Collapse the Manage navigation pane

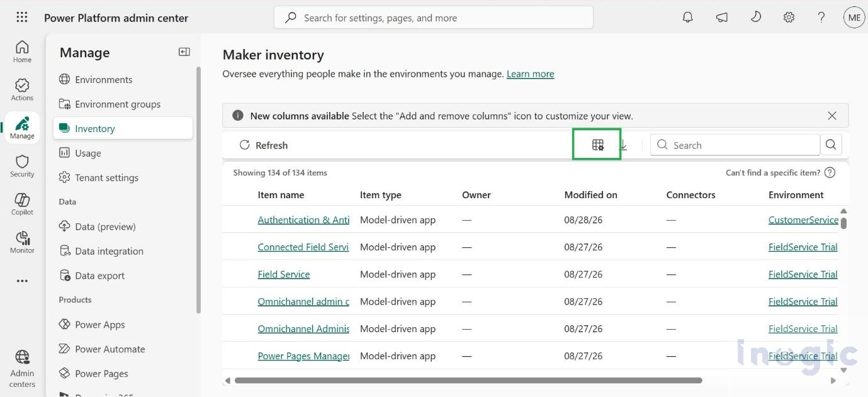coord(184,52)
